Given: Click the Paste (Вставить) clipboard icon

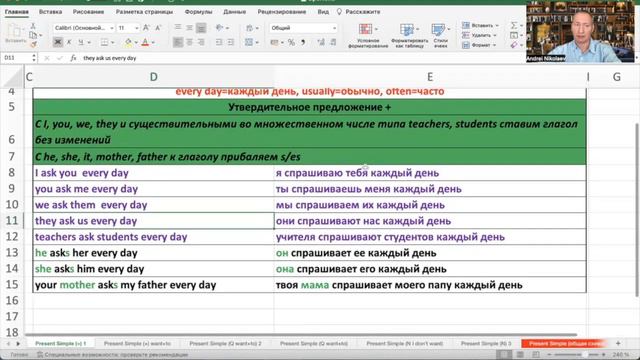Looking at the screenshot, I should tap(15, 31).
